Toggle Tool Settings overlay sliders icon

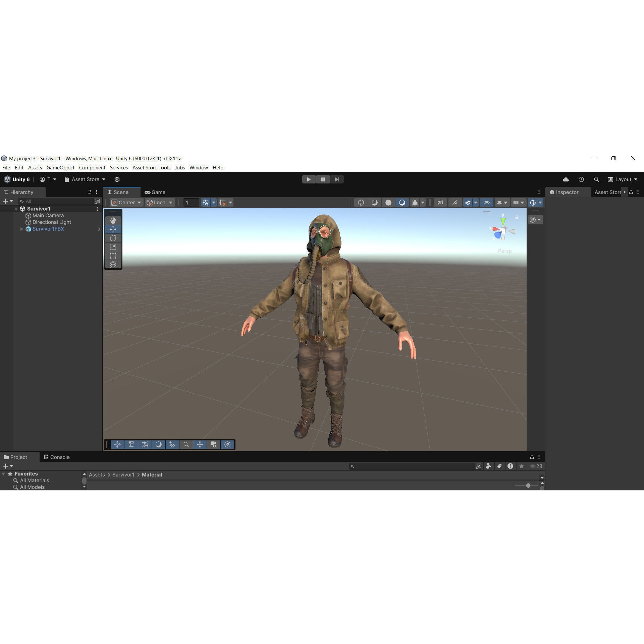point(131,444)
